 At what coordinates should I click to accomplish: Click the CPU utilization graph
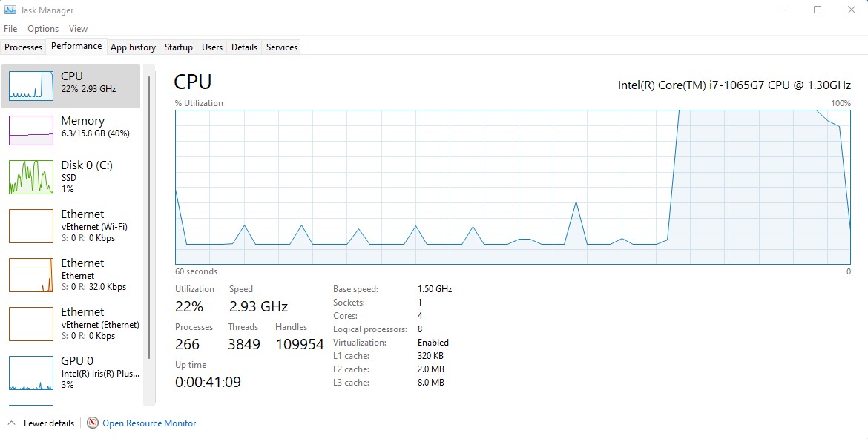(512, 185)
